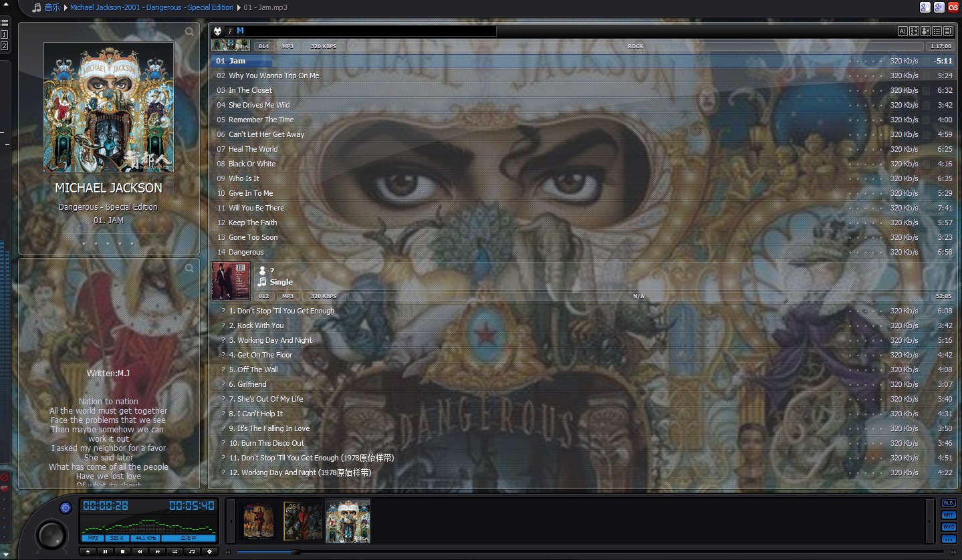The height and width of the screenshot is (560, 962).
Task: Click the search magnifier in lyrics panel
Action: [x=189, y=268]
